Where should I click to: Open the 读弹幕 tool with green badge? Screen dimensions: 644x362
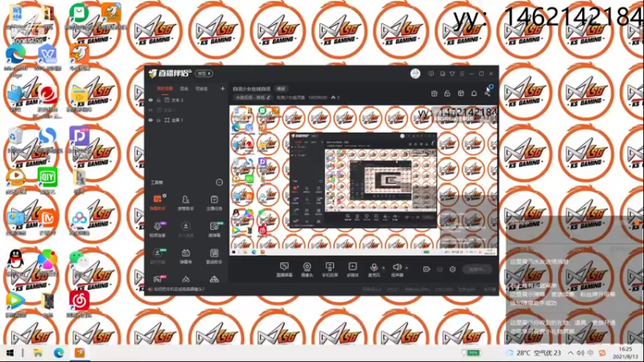click(x=214, y=229)
